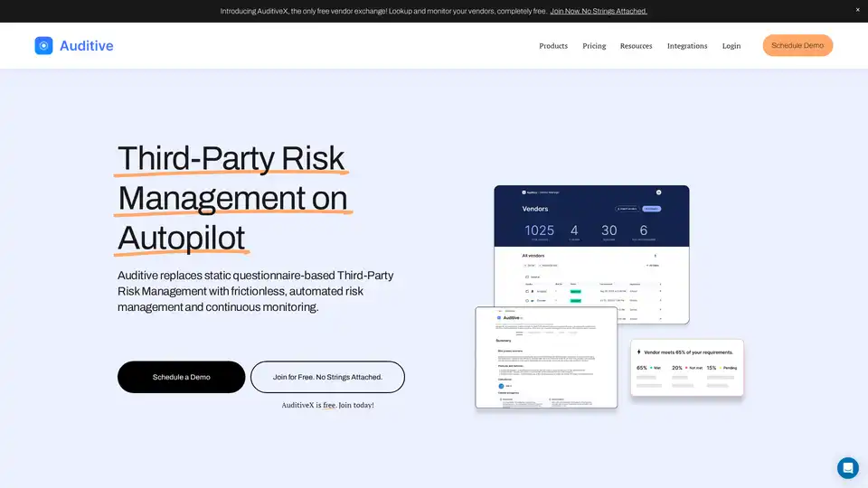Viewport: 868px width, 488px height.
Task: Go to the Pricing page
Action: (x=594, y=46)
